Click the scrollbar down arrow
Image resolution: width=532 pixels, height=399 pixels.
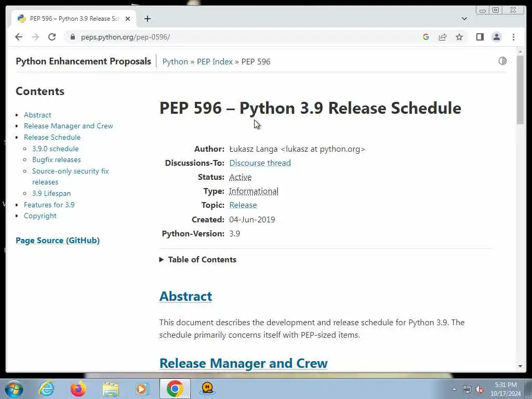(520, 366)
